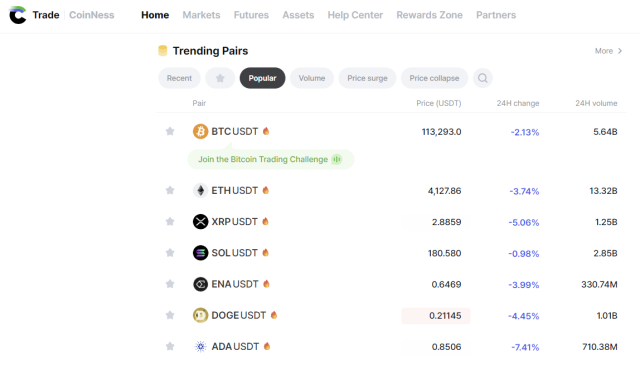Show favorites star filter tab
640x380 pixels.
click(220, 78)
